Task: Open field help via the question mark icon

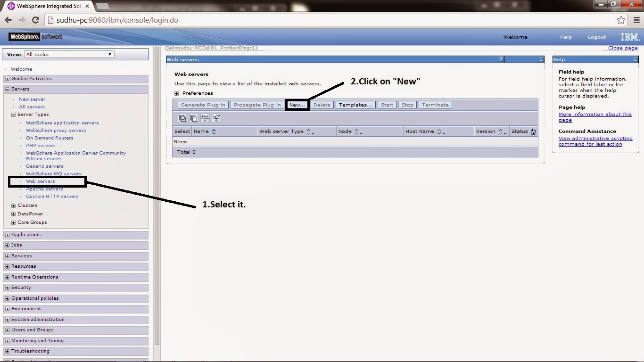Action: [x=500, y=59]
